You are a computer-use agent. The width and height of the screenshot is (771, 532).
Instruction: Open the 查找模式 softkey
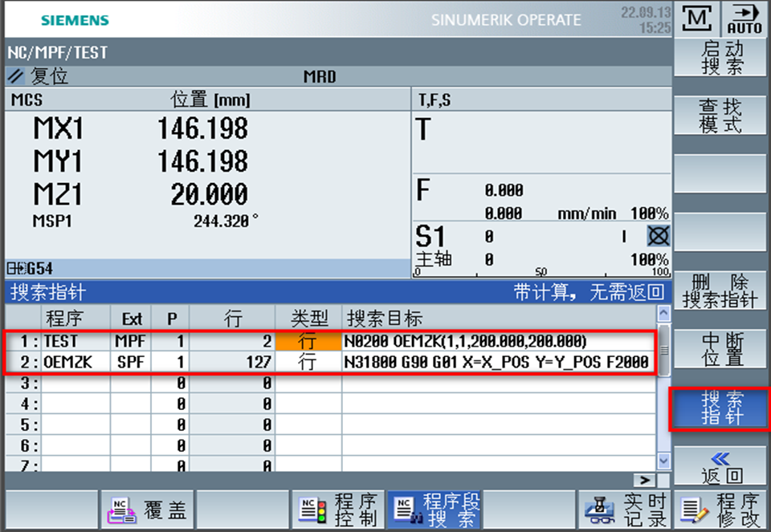(x=720, y=116)
